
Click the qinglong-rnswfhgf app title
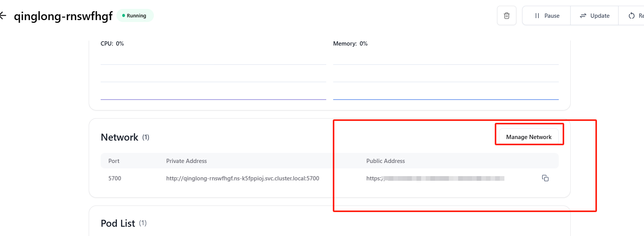click(63, 16)
